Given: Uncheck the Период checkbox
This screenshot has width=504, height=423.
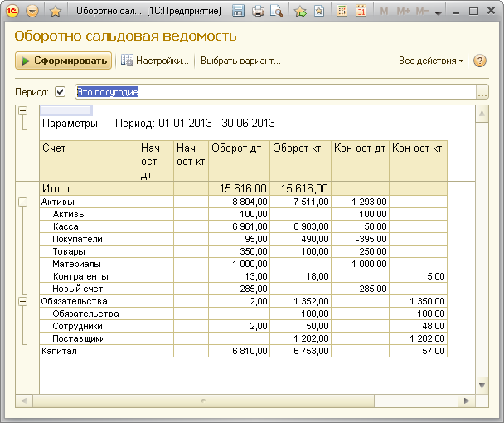Looking at the screenshot, I should click(60, 91).
